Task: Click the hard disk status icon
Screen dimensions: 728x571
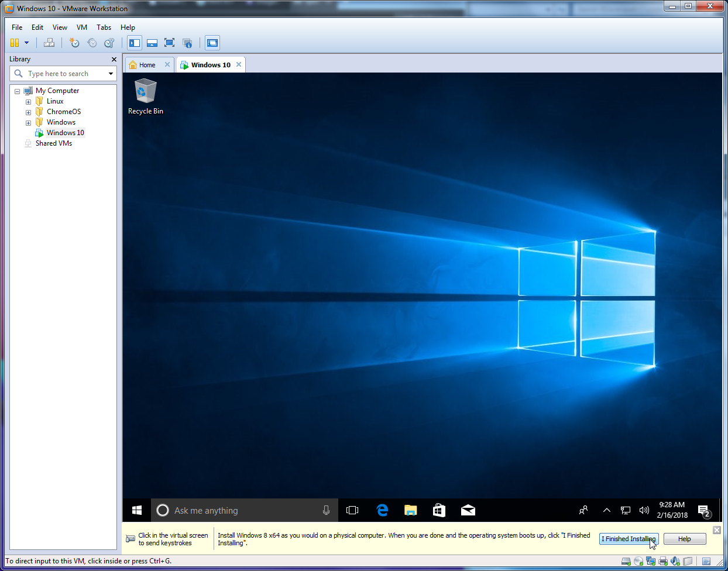Action: click(626, 562)
